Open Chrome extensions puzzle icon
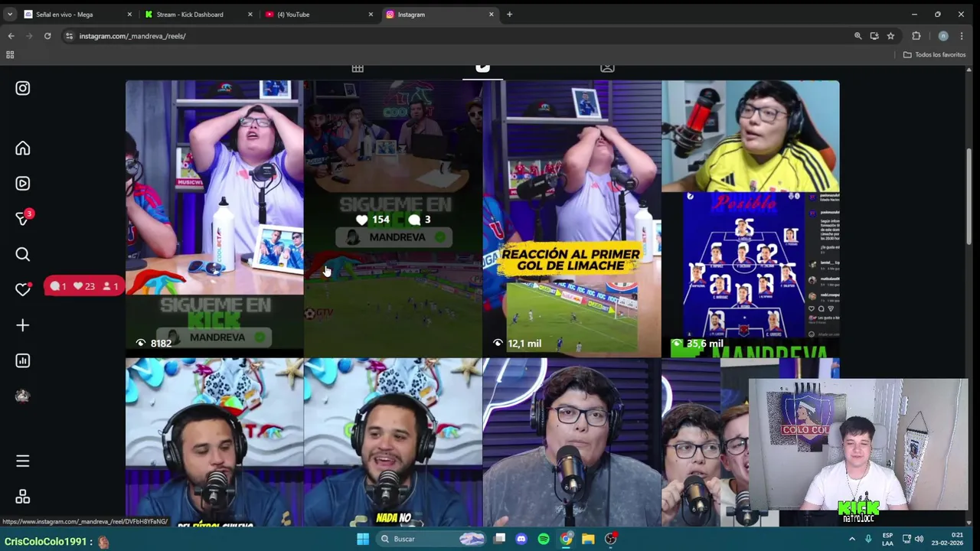 (x=916, y=36)
